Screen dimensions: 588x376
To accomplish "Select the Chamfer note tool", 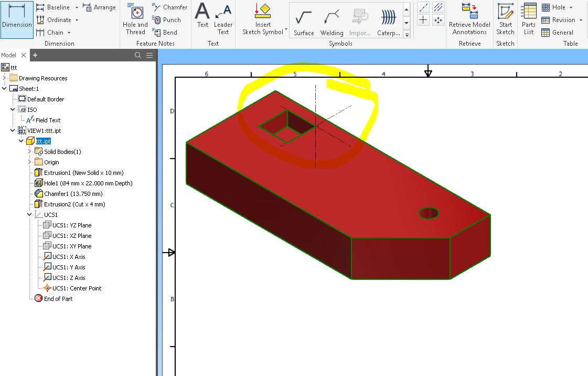I will (170, 7).
